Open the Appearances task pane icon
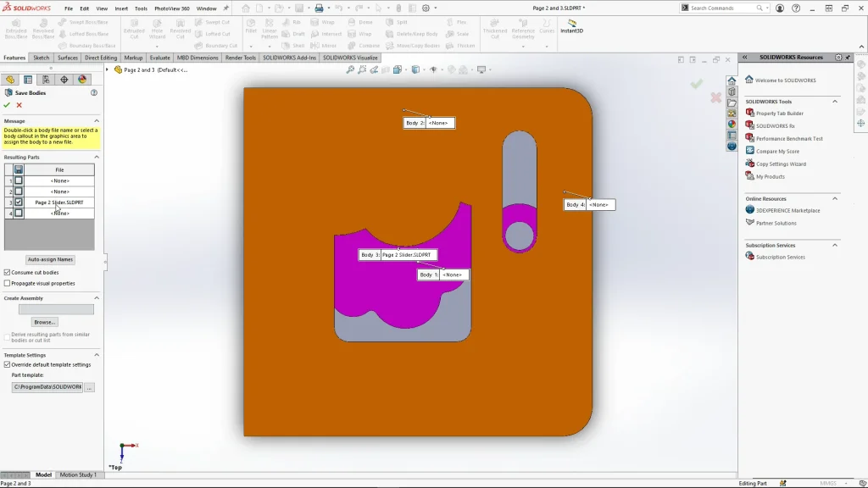 coord(732,124)
